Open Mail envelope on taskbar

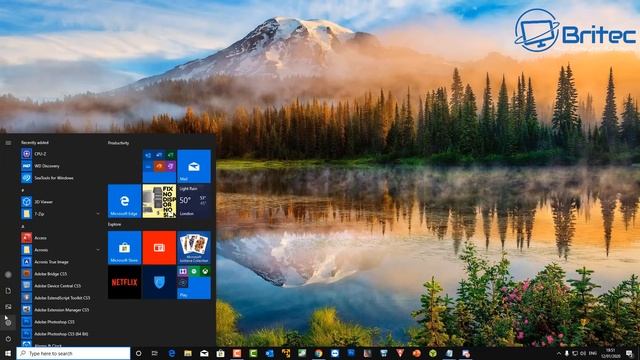click(204, 353)
